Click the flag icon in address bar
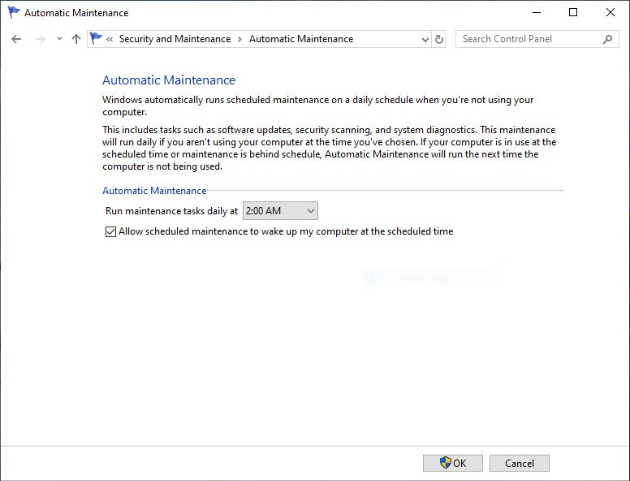630x481 pixels. (x=96, y=39)
